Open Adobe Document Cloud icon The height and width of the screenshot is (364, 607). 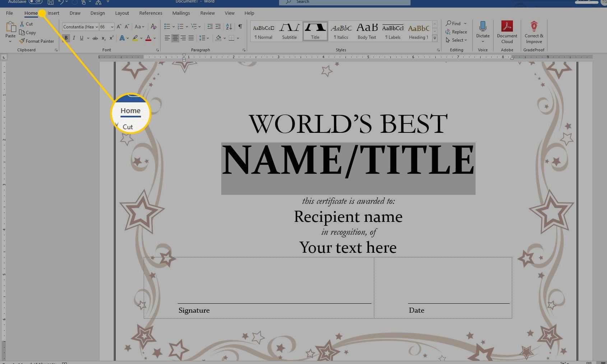(507, 26)
